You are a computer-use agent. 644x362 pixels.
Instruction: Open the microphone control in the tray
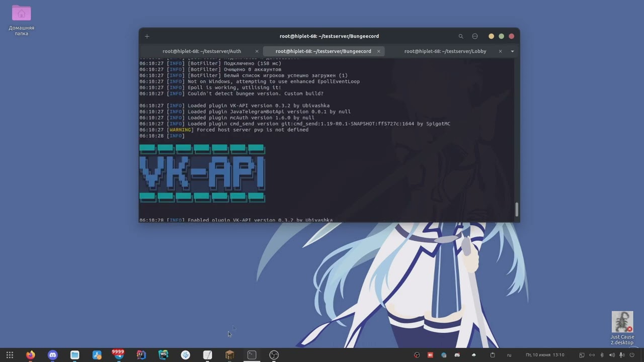(622, 355)
